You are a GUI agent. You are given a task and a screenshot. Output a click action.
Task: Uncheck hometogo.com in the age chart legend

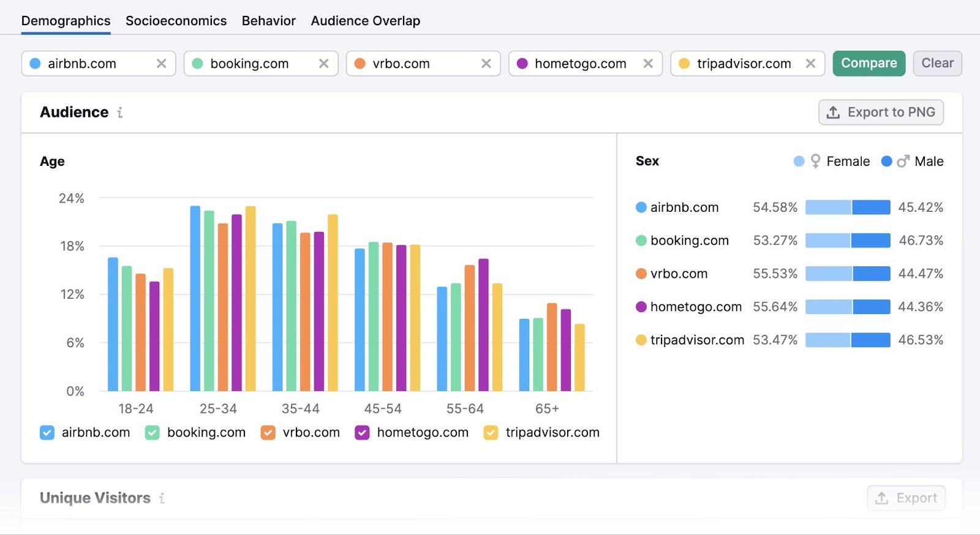pyautogui.click(x=362, y=433)
